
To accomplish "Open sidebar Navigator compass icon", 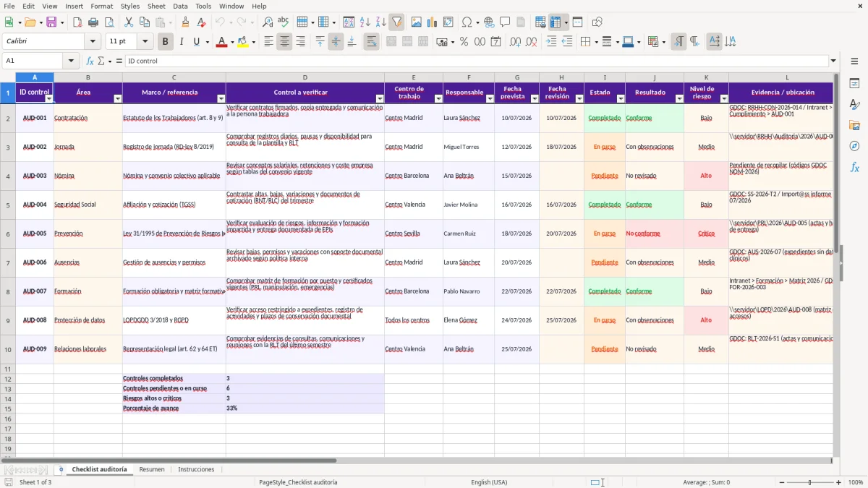I will [854, 146].
